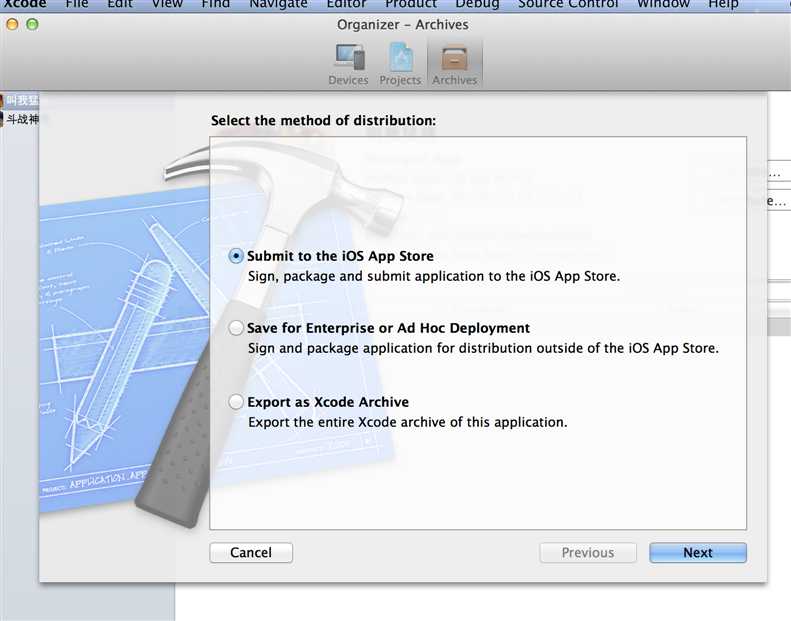Open the Editor menu
791x621 pixels.
tap(346, 4)
